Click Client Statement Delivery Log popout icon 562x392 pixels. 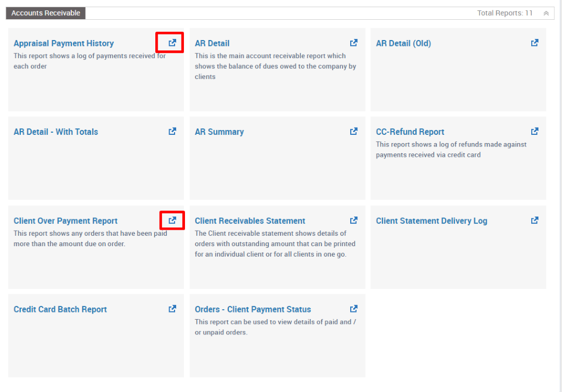tap(535, 220)
